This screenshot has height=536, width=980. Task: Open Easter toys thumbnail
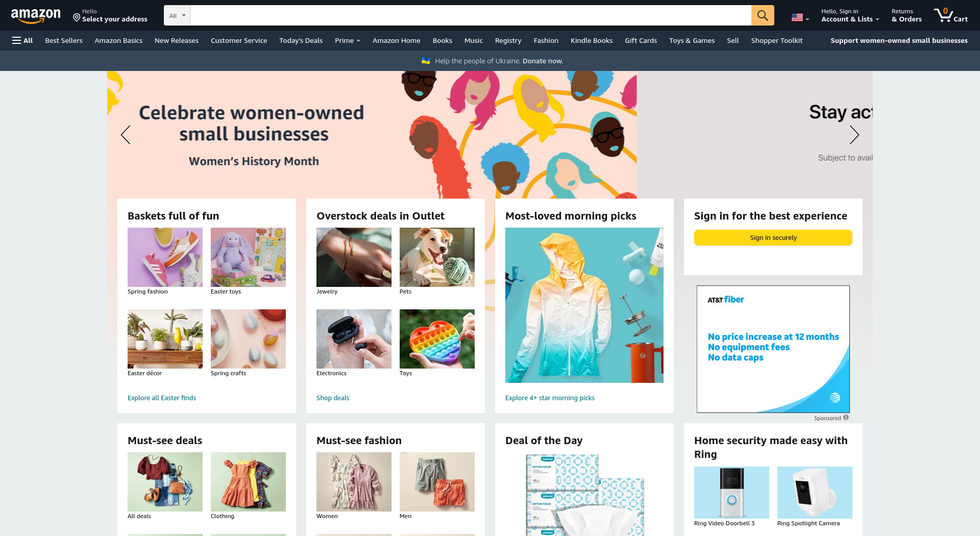click(x=248, y=257)
